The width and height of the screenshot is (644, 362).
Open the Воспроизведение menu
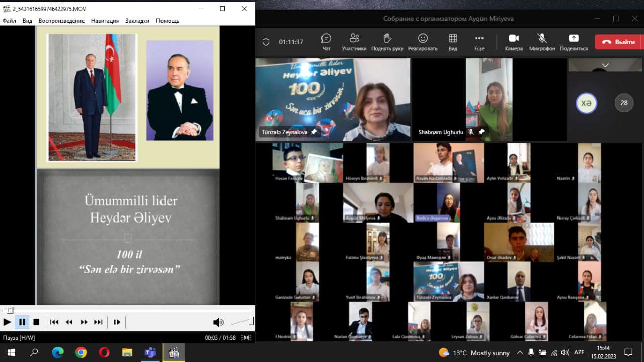click(61, 21)
